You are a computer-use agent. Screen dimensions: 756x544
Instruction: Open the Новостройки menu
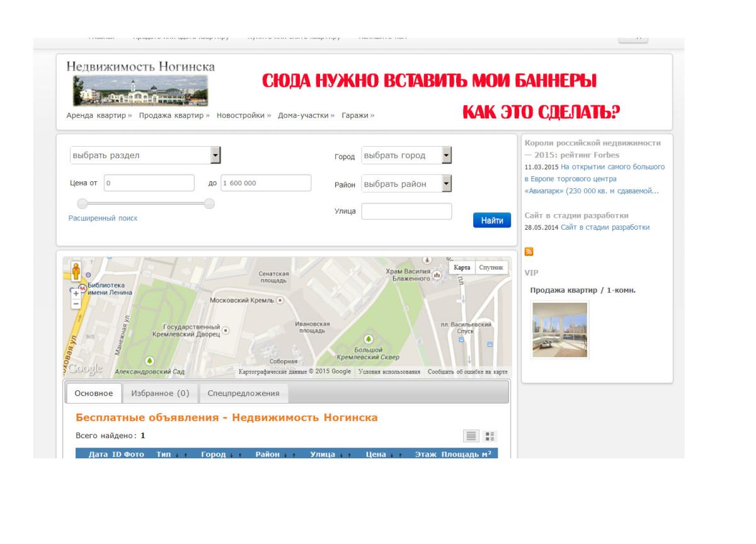244,115
